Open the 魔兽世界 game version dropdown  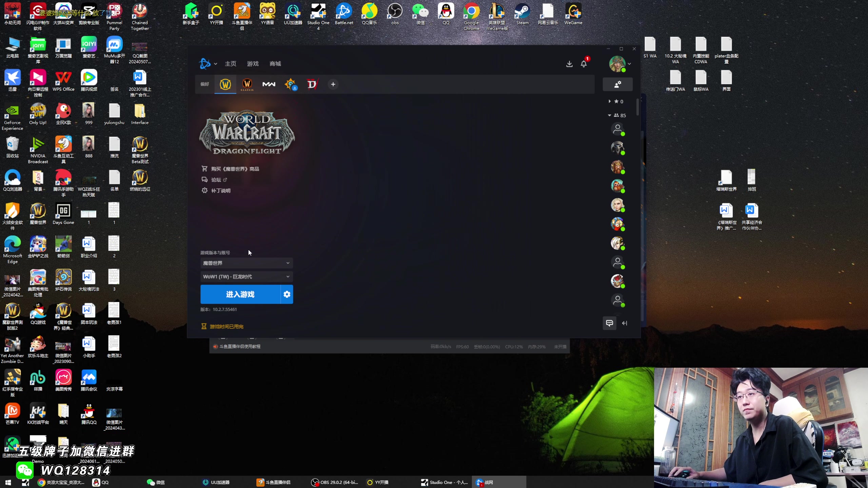click(x=246, y=263)
